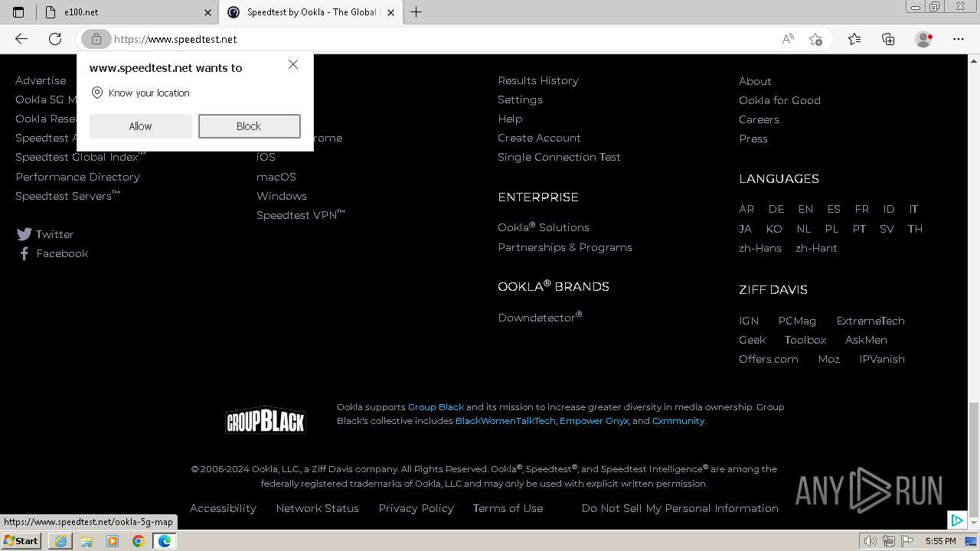
Task: Open Partnerships & Programs link
Action: [565, 247]
